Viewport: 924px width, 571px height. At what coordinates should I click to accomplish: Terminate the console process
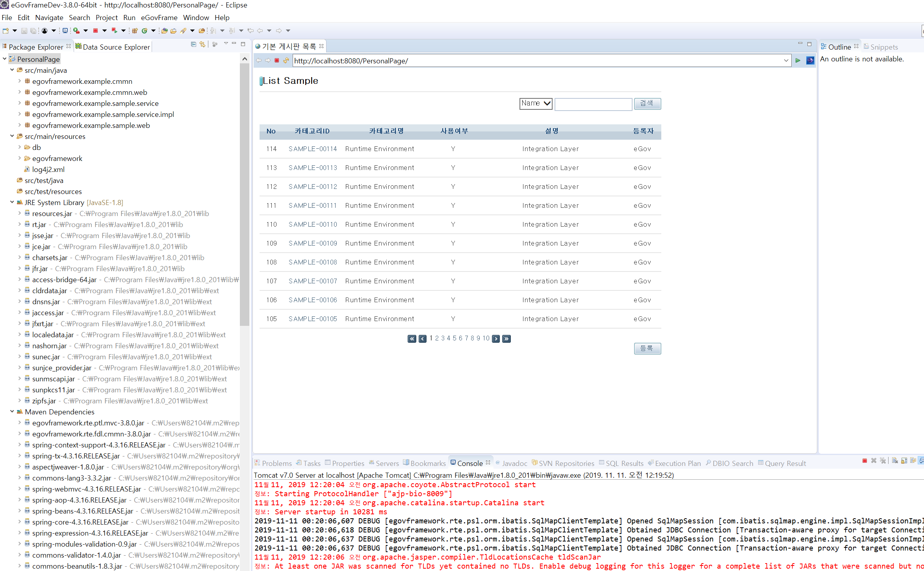pos(865,461)
